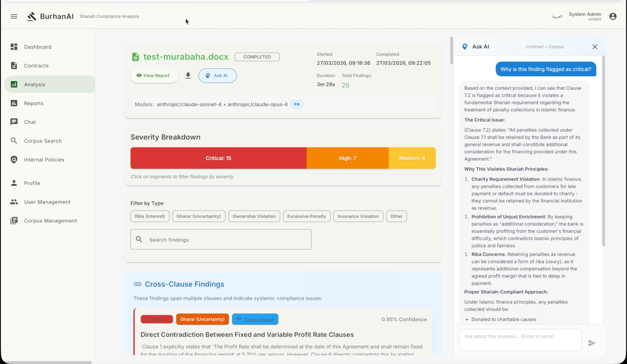Screen dimensions: 627x364
Task: Open the Contracts page in sidebar
Action: (x=36, y=66)
